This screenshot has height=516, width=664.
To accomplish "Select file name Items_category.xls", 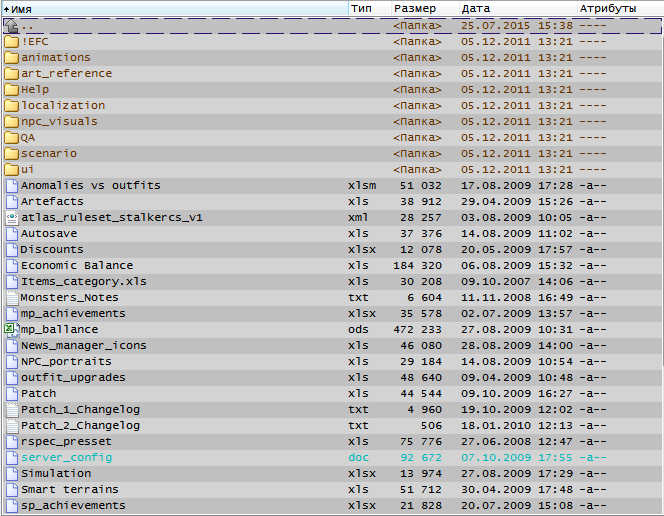I will (x=84, y=282).
